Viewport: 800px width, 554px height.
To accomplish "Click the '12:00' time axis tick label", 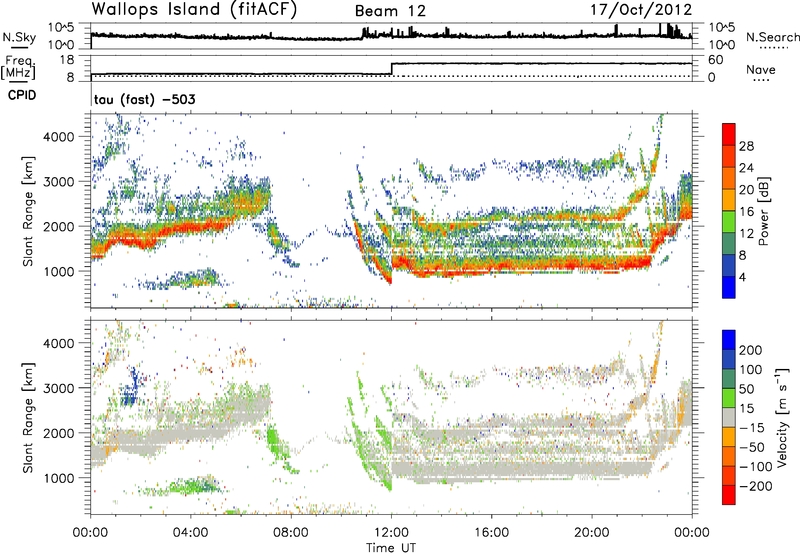I will tap(391, 533).
